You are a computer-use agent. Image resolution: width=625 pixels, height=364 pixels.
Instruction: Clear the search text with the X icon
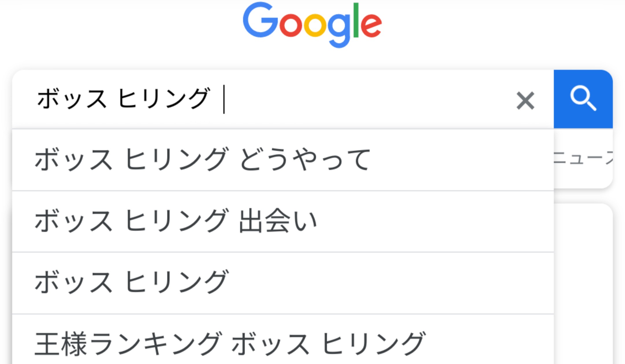pyautogui.click(x=525, y=100)
